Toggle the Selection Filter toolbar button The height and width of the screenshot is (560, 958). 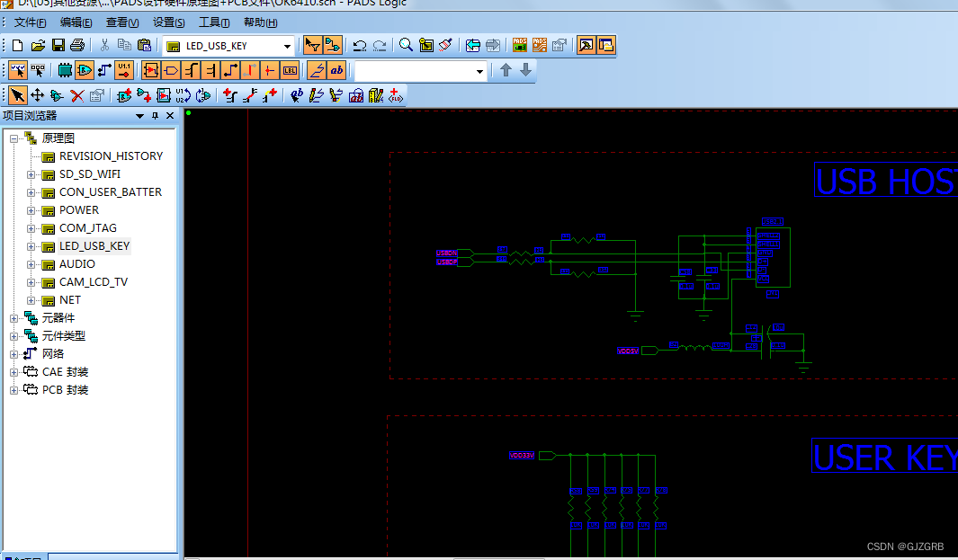312,45
